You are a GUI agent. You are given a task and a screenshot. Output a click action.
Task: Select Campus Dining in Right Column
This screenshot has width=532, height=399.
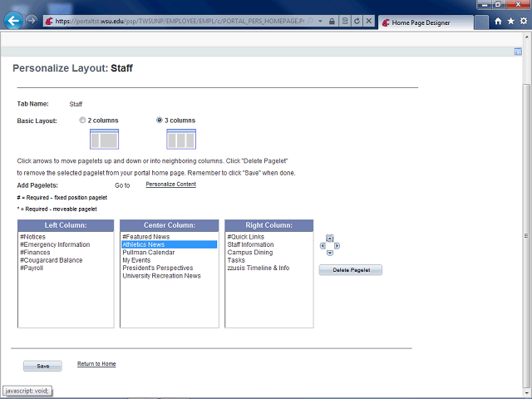[249, 253]
